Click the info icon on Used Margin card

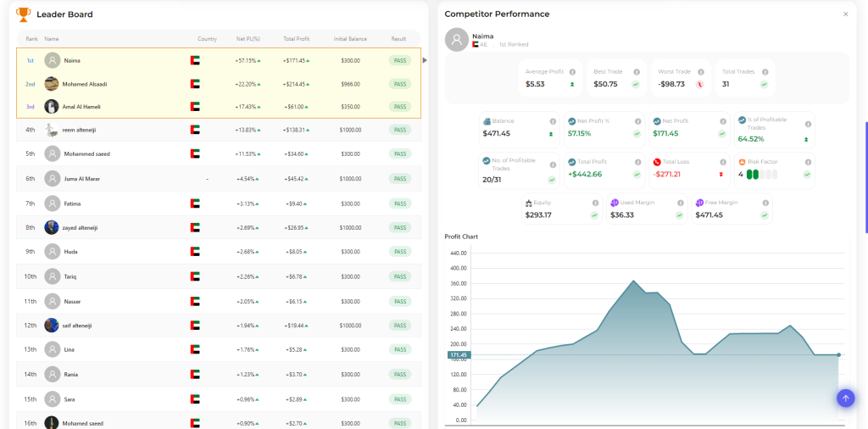679,203
